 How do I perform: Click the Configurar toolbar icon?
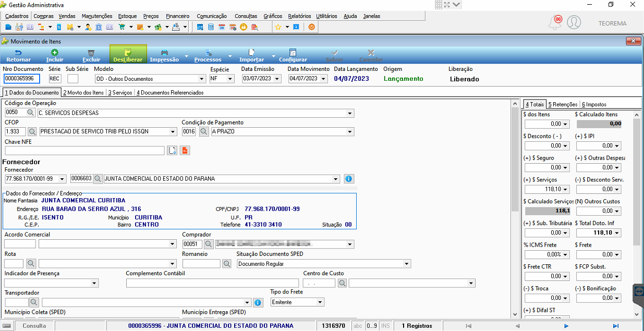(293, 52)
